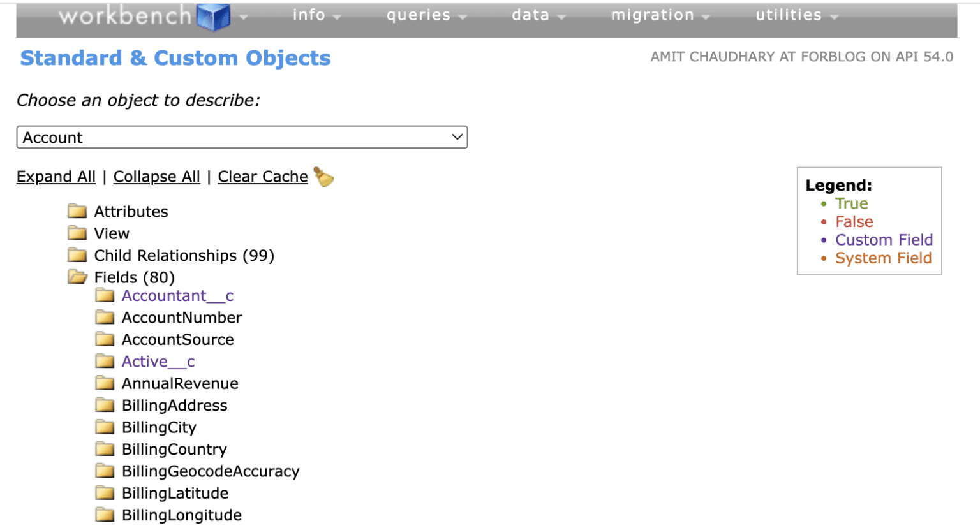This screenshot has height=528, width=980.
Task: Open the migration menu
Action: tap(660, 15)
